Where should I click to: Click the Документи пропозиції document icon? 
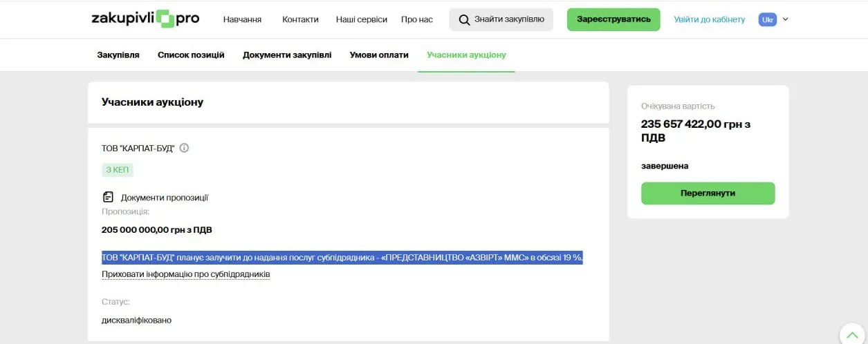[108, 197]
